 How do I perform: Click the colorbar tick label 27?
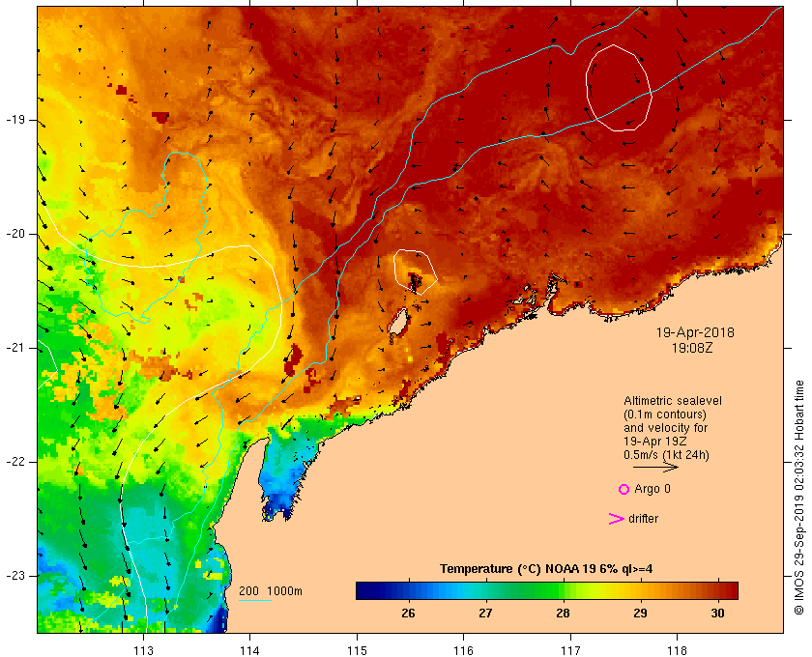click(x=485, y=614)
